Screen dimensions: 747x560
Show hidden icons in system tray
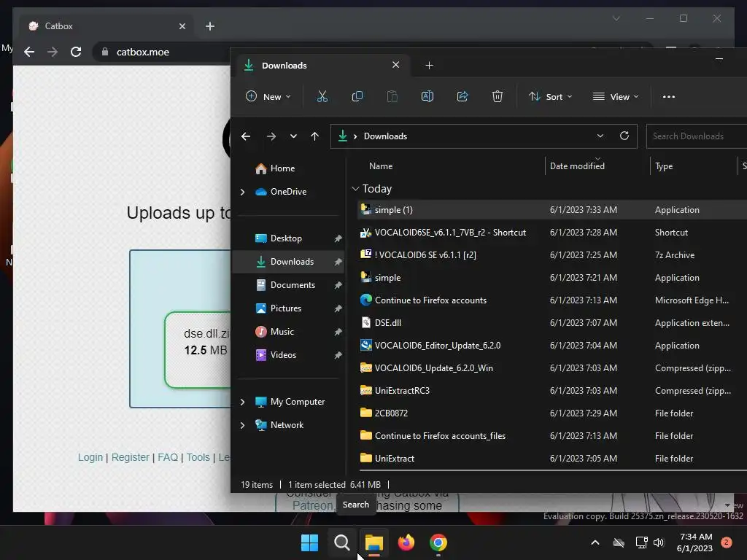click(x=595, y=542)
